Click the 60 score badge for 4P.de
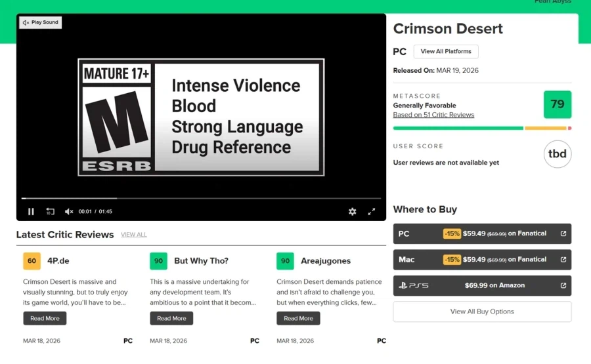Screen dimensions: 591x364 click(x=32, y=260)
